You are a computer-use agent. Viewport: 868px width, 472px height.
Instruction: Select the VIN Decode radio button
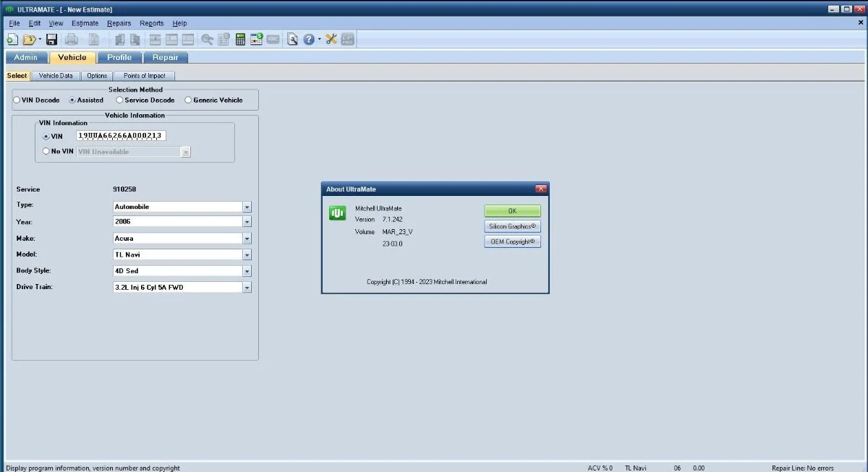coord(17,100)
